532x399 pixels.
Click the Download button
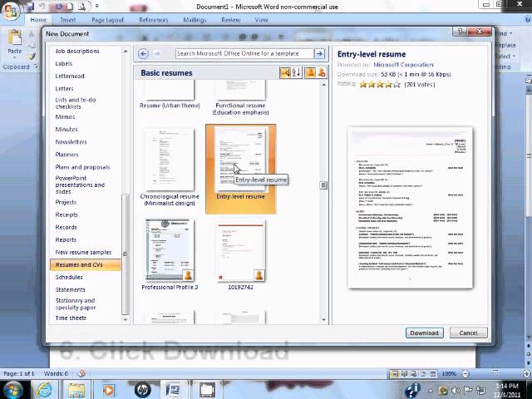tap(424, 332)
